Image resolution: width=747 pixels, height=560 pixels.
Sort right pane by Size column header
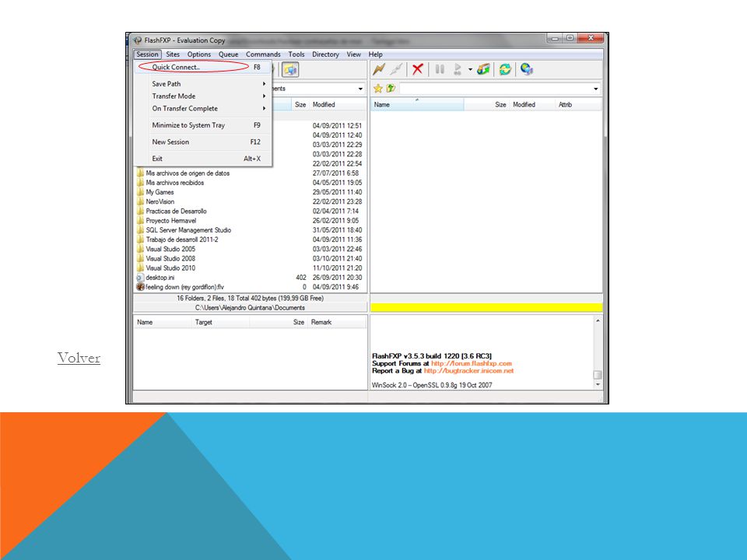[x=486, y=104]
